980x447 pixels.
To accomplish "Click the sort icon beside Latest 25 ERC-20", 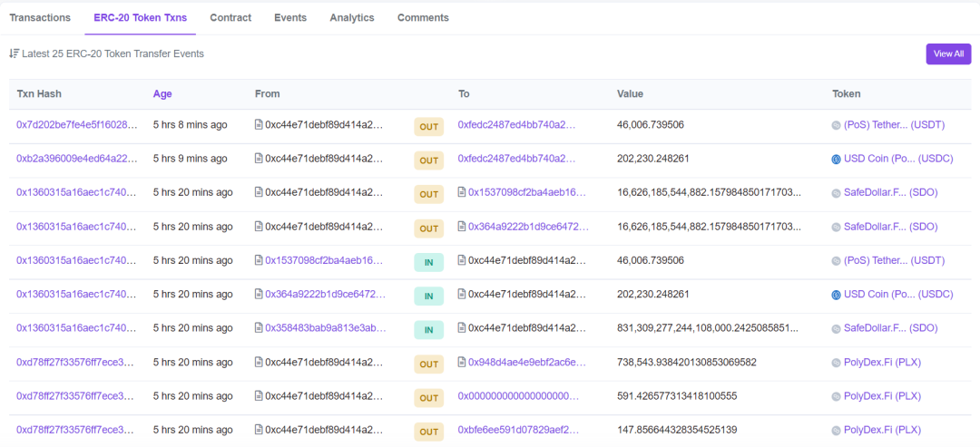I will [14, 53].
